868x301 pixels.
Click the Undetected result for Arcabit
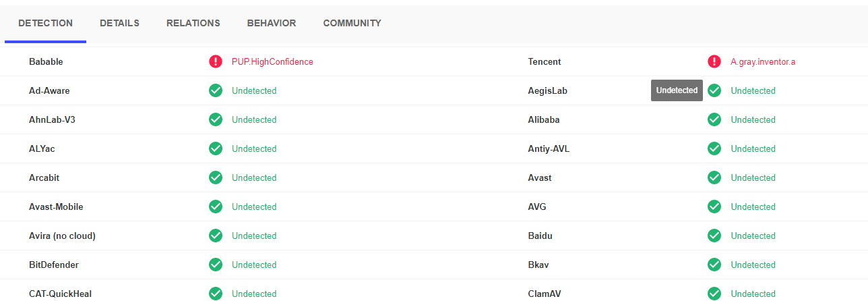tap(254, 177)
